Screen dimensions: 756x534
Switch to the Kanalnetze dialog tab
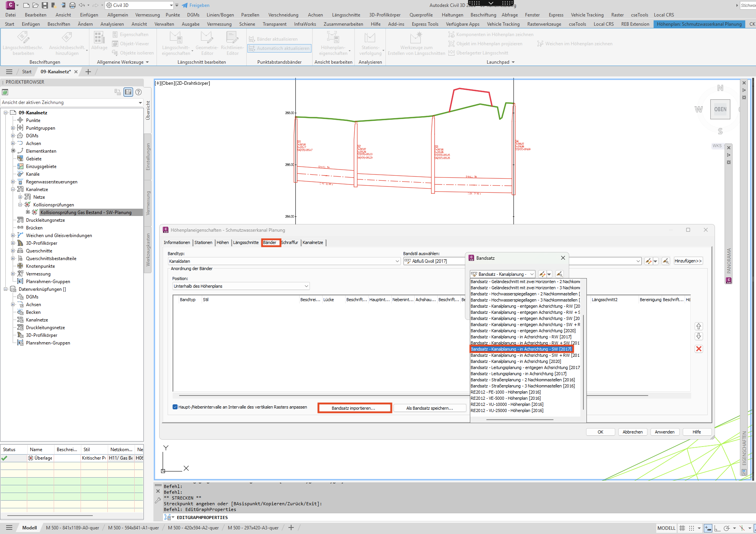tap(313, 242)
